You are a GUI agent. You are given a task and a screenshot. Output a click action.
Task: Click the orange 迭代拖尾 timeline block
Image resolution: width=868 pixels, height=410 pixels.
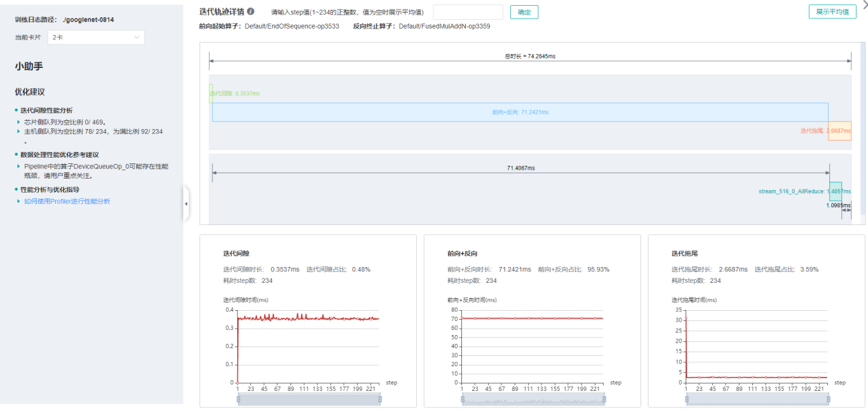(839, 131)
